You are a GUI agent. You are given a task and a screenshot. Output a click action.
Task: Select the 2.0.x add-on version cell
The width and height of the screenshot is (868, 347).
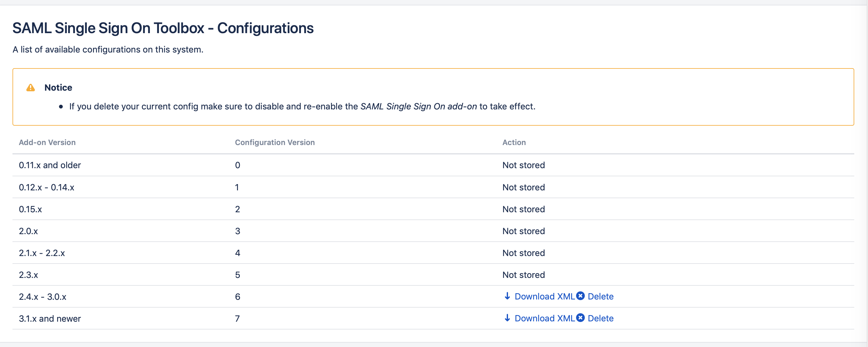(x=28, y=231)
